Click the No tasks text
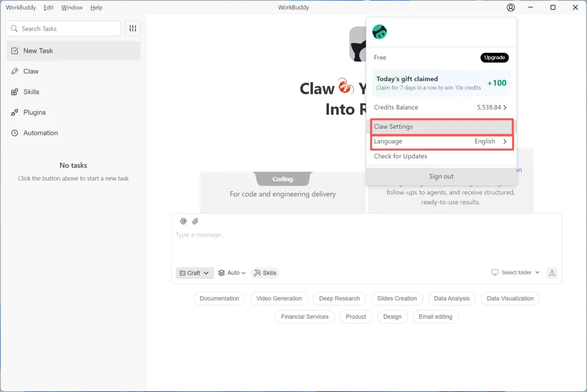The height and width of the screenshot is (392, 587). click(73, 165)
